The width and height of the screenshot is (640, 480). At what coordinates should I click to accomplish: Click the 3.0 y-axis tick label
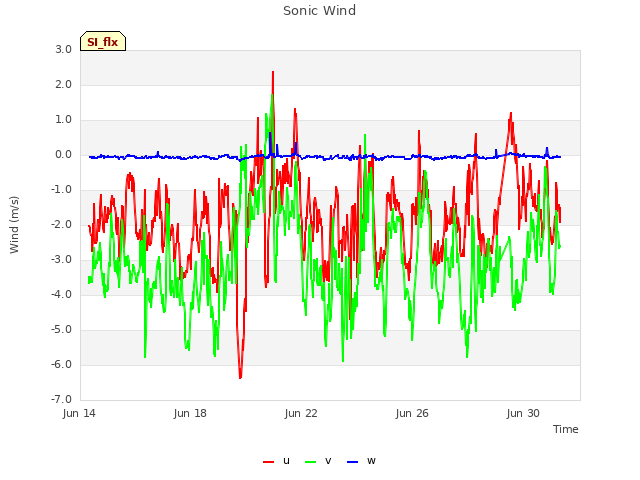[64, 49]
